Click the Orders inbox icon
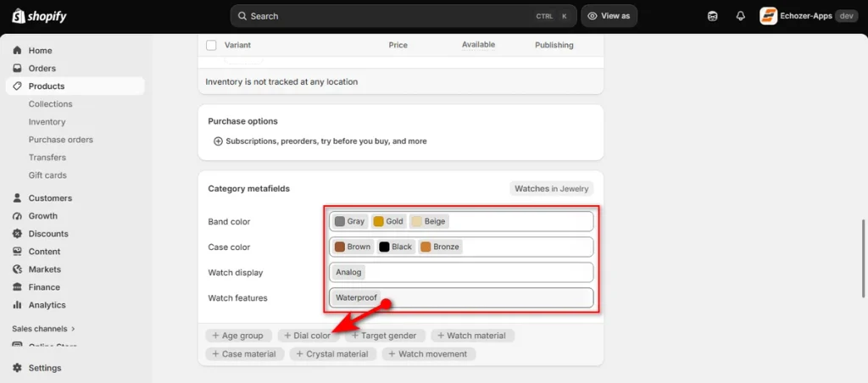The image size is (868, 383). 17,68
